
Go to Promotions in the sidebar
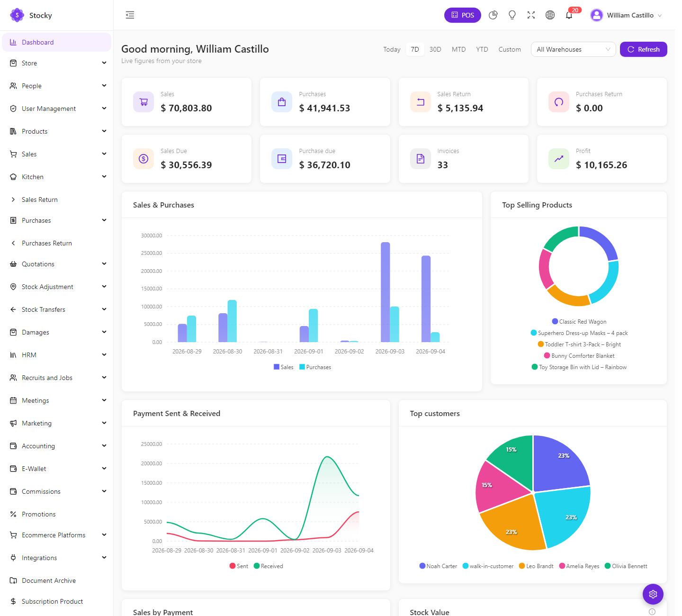57,514
